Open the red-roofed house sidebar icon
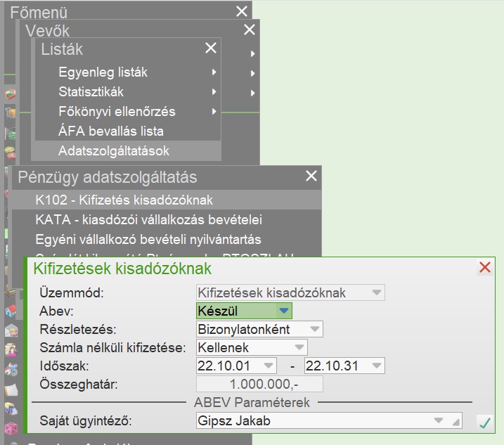Viewport: 504px width, 445px height. (11, 311)
